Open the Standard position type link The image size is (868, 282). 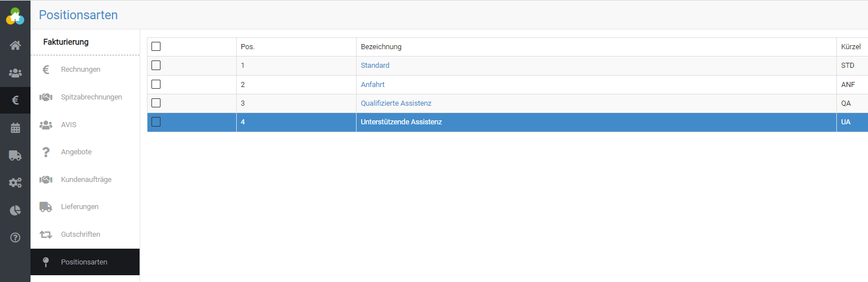tap(375, 66)
